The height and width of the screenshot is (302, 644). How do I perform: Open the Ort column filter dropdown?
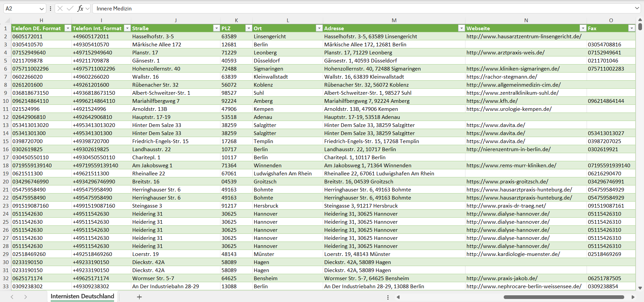[x=319, y=28]
